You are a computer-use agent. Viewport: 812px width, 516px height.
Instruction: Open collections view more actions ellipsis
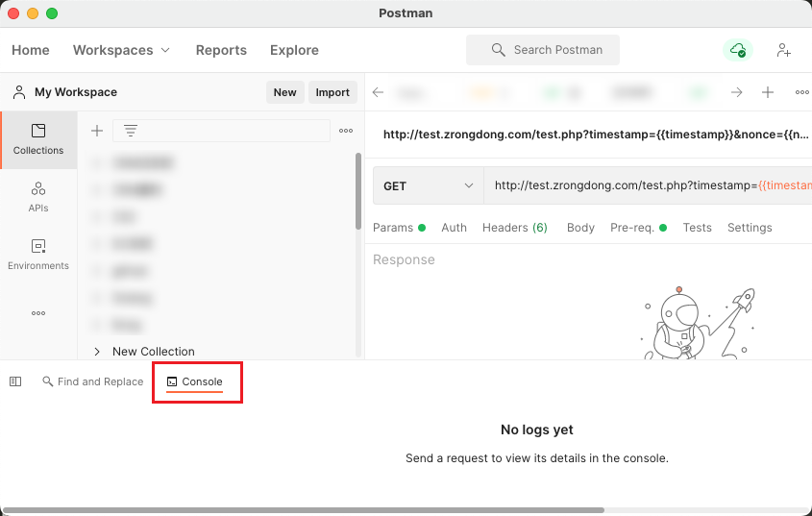pyautogui.click(x=346, y=131)
